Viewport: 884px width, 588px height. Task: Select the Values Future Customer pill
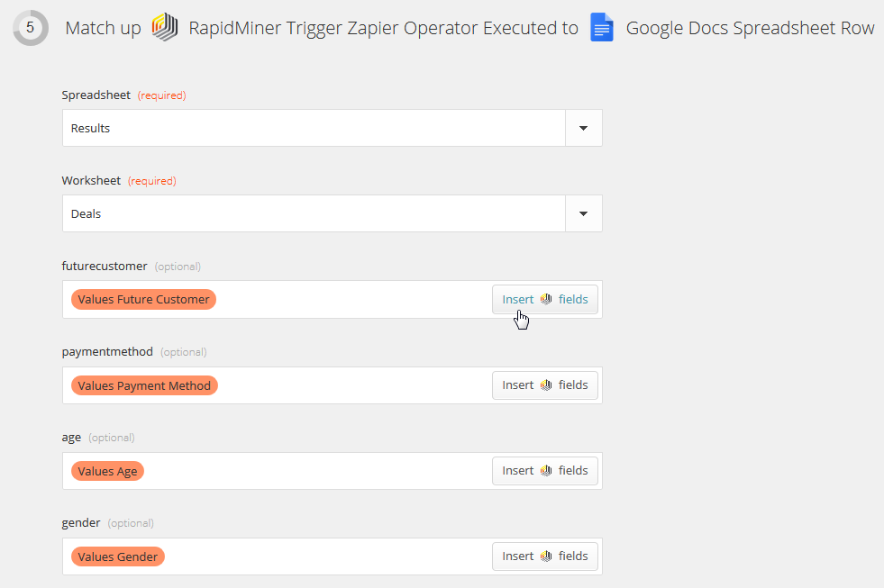click(143, 298)
